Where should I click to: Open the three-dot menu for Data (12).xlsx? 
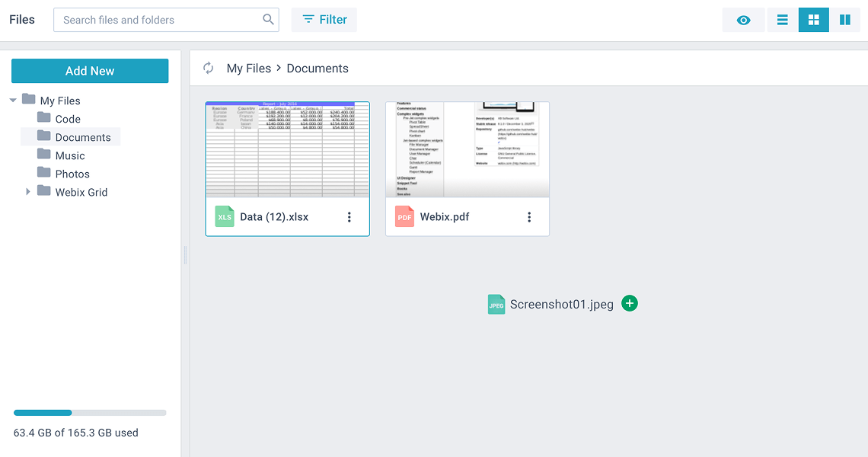(x=349, y=217)
